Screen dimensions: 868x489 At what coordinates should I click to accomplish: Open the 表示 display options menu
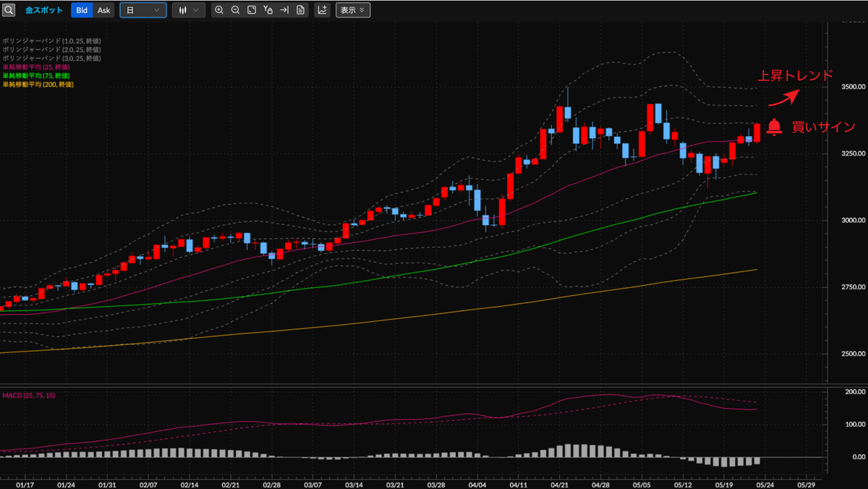pyautogui.click(x=352, y=10)
